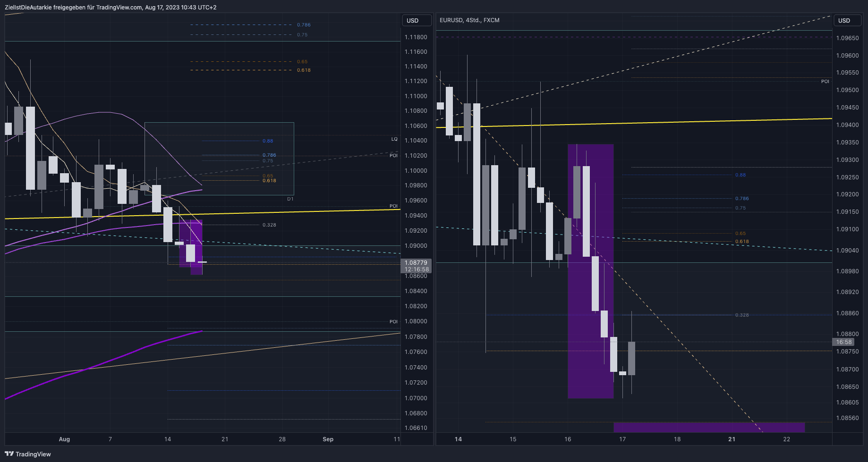Click the 16:58 countdown label on right price axis

point(844,342)
